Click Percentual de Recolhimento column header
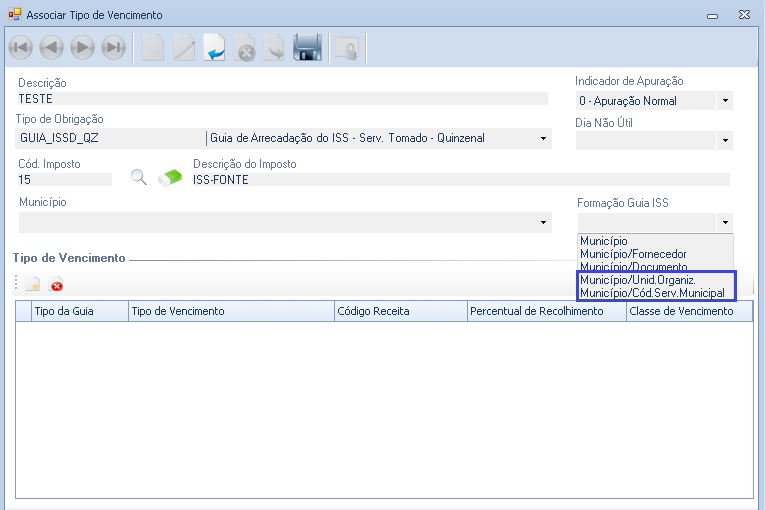The height and width of the screenshot is (510, 765). pos(546,311)
